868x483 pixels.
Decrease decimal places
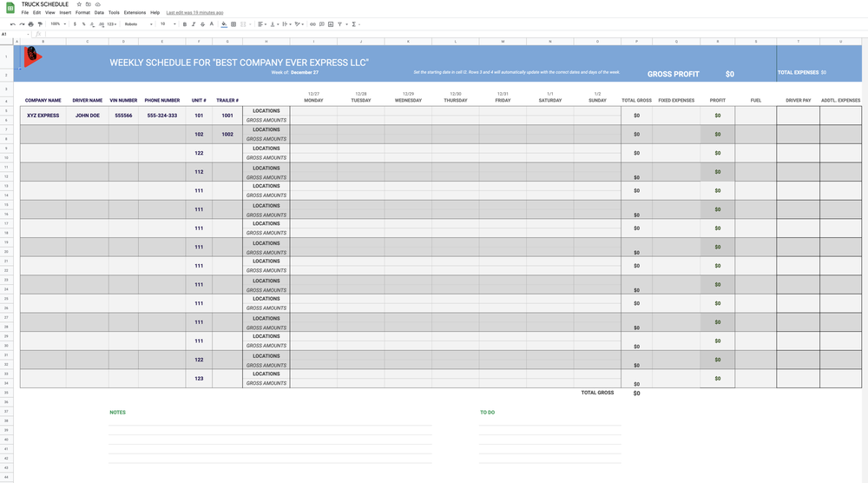93,24
